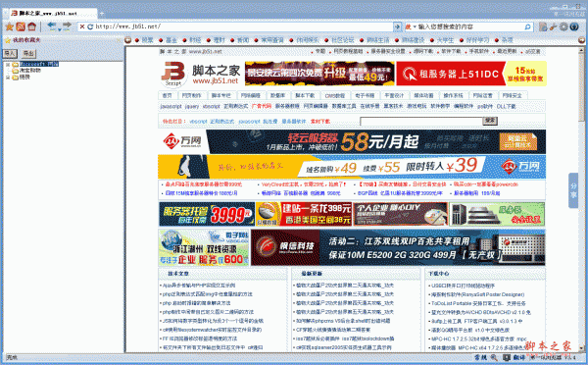The height and width of the screenshot is (365, 588).
Task: Expand the Microsoft 网站 favorites folder
Action: tap(8, 64)
